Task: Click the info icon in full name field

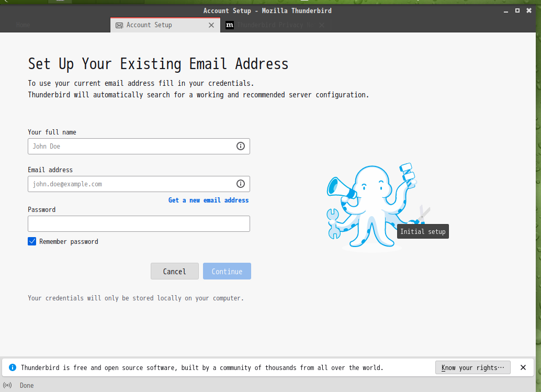Action: coord(241,146)
